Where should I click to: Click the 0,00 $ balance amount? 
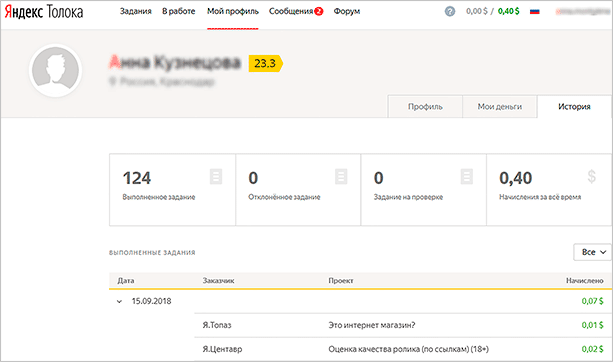coord(477,11)
